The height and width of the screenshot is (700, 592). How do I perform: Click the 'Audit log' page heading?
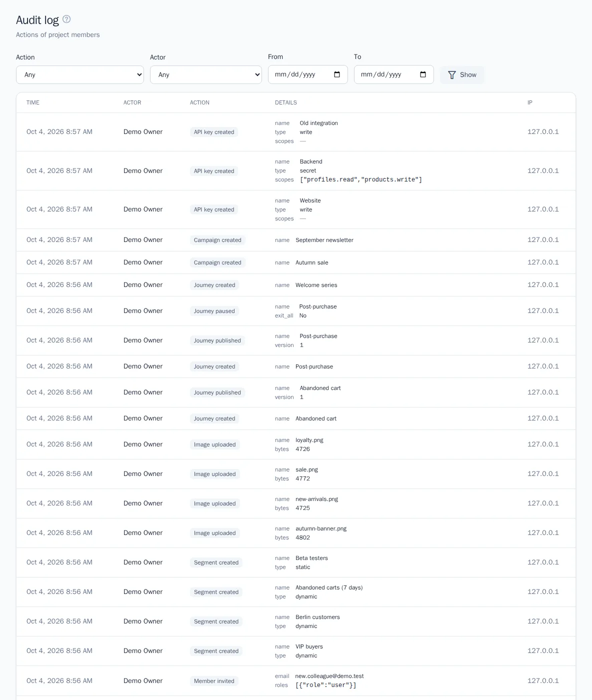point(37,20)
